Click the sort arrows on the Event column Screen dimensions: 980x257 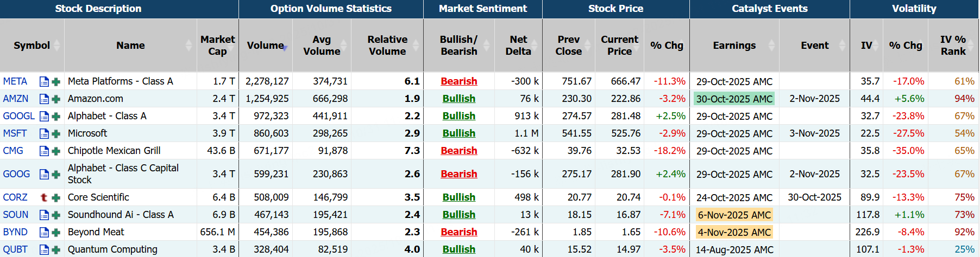coord(842,46)
